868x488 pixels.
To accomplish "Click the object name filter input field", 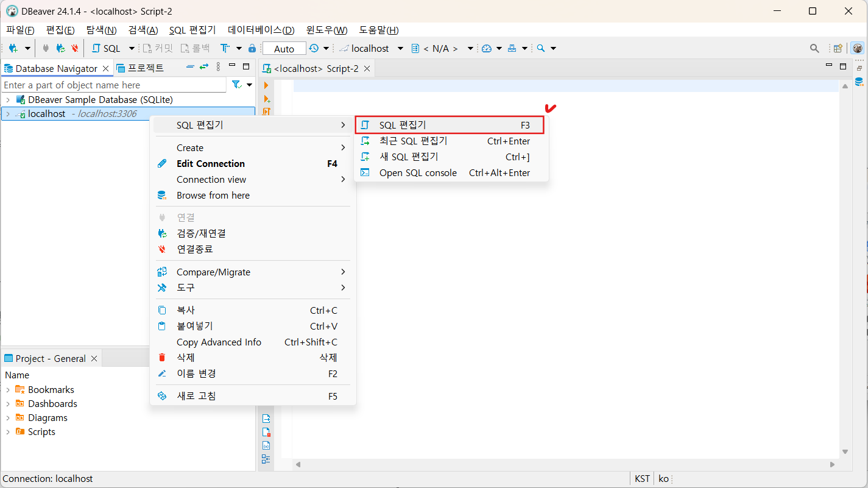I will click(x=114, y=85).
